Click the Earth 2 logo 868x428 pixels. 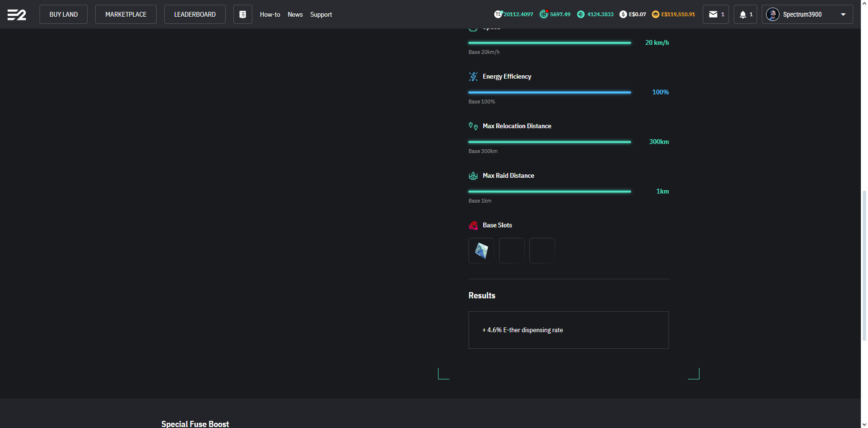click(x=17, y=15)
